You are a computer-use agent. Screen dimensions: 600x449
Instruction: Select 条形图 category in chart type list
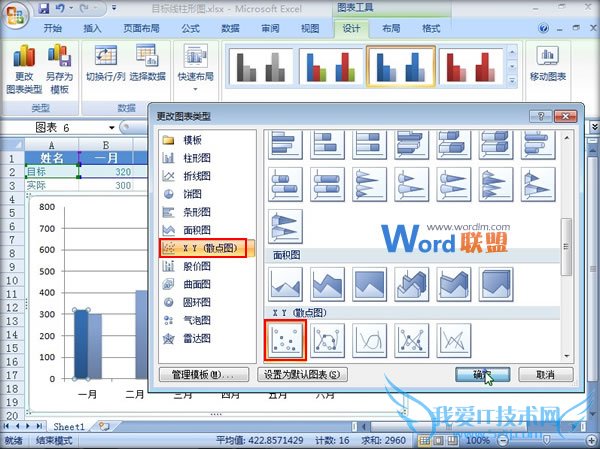pos(207,212)
